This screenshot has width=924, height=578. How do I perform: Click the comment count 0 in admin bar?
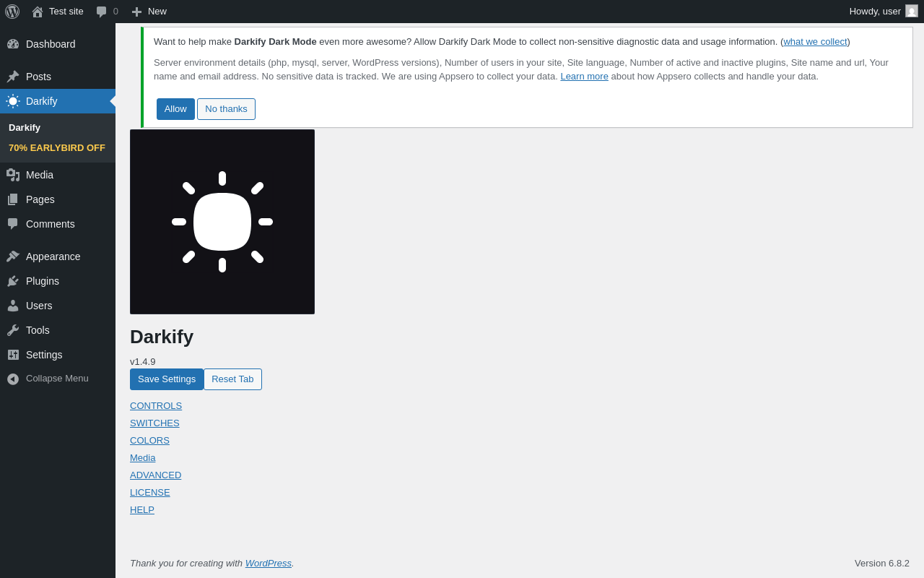[115, 12]
